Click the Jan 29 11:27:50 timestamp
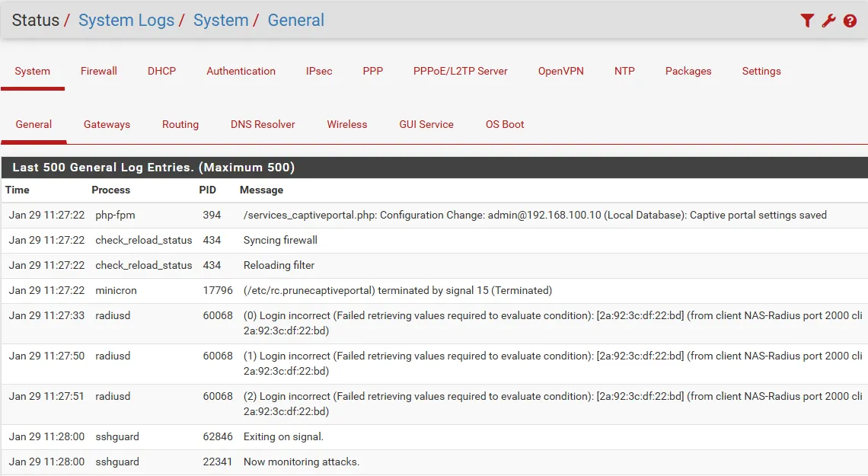 (46, 356)
